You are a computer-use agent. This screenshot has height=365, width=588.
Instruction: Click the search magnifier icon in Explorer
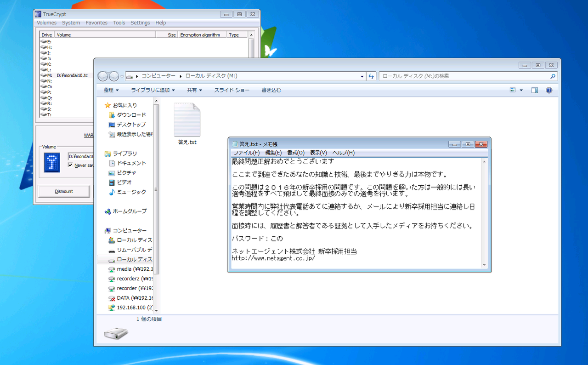click(553, 76)
